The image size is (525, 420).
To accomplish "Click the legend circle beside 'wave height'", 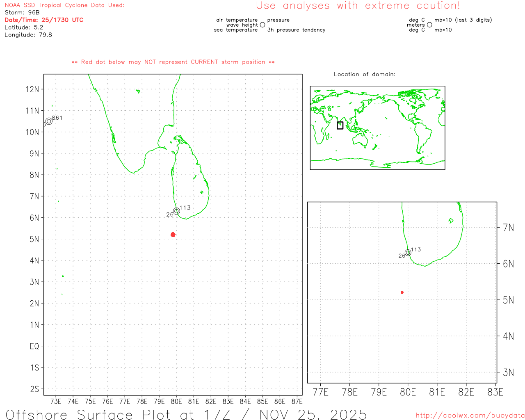I will pos(262,25).
